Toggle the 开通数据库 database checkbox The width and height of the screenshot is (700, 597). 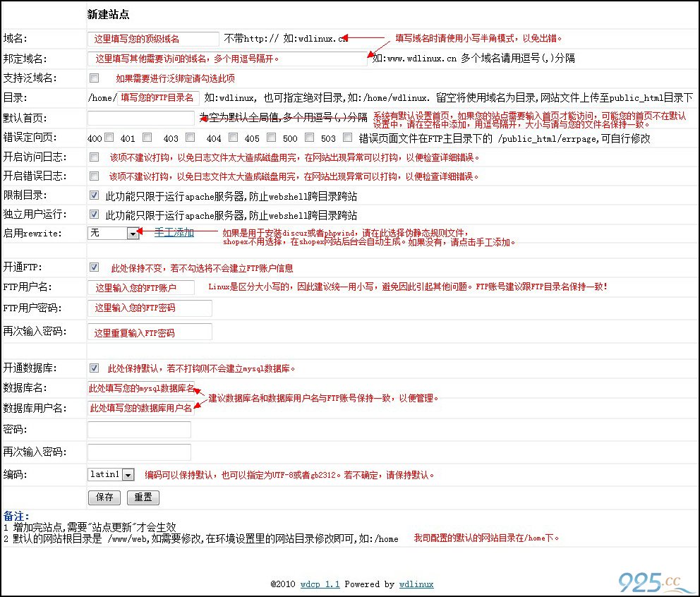coord(94,368)
